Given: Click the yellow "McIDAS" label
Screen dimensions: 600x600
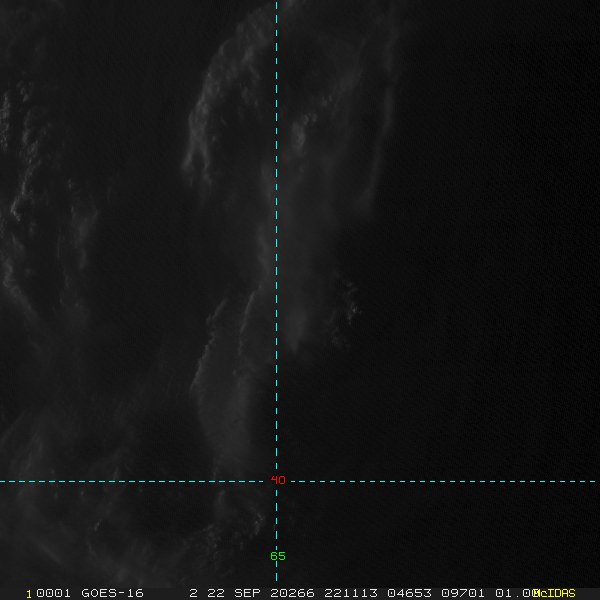Looking at the screenshot, I should [x=554, y=593].
